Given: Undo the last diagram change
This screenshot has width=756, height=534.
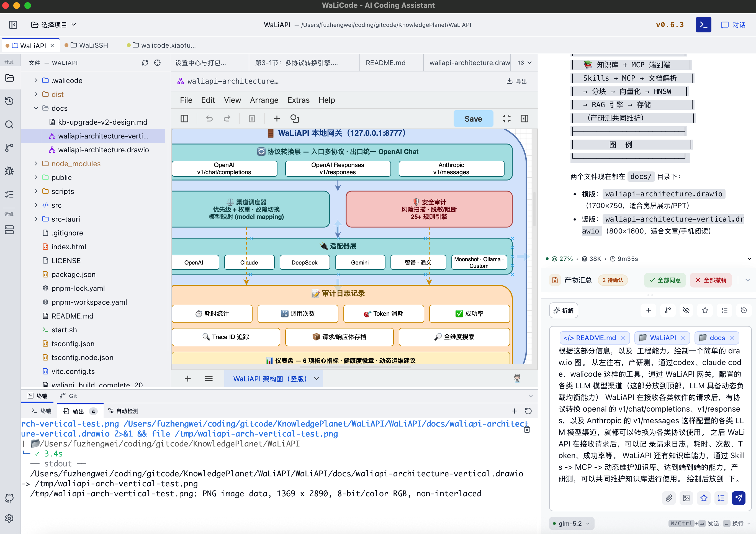Looking at the screenshot, I should (209, 119).
